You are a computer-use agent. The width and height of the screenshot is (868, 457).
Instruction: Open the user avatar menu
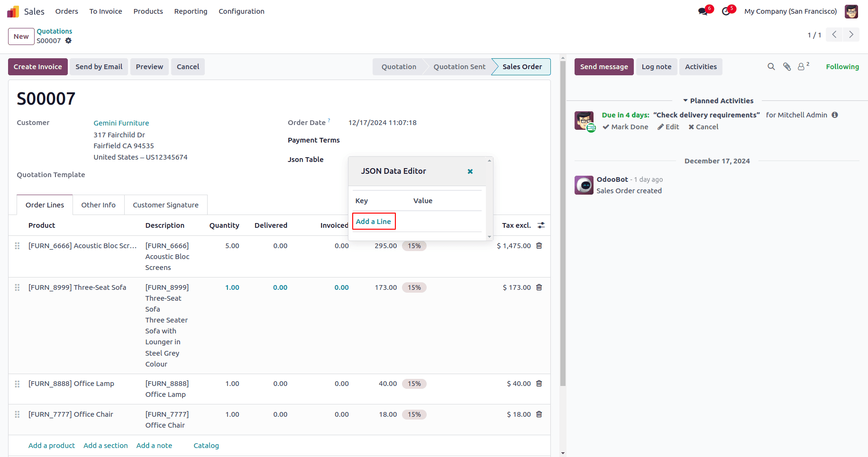click(851, 11)
